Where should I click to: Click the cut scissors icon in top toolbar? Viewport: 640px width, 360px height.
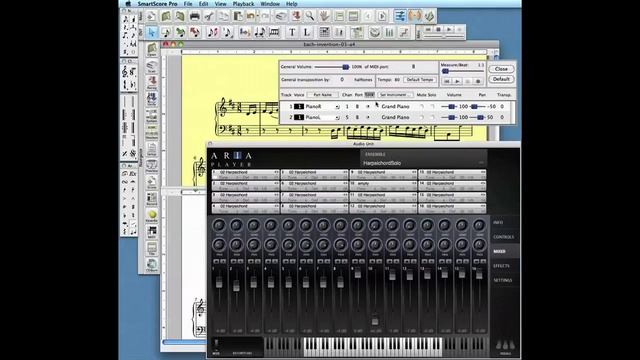[209, 16]
